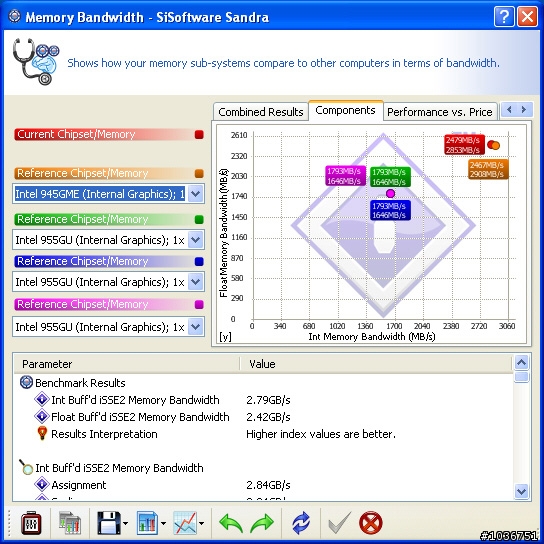Open the line graph icon's dropdown arrow
544x544 pixels.
tap(201, 524)
